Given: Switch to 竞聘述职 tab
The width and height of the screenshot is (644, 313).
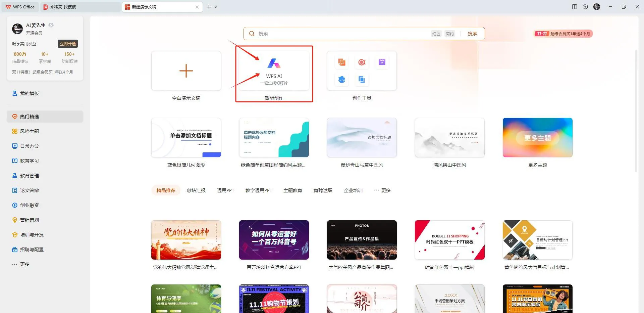Looking at the screenshot, I should (323, 190).
